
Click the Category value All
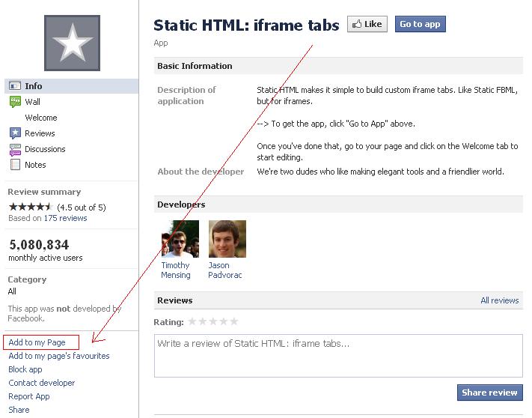pos(12,291)
